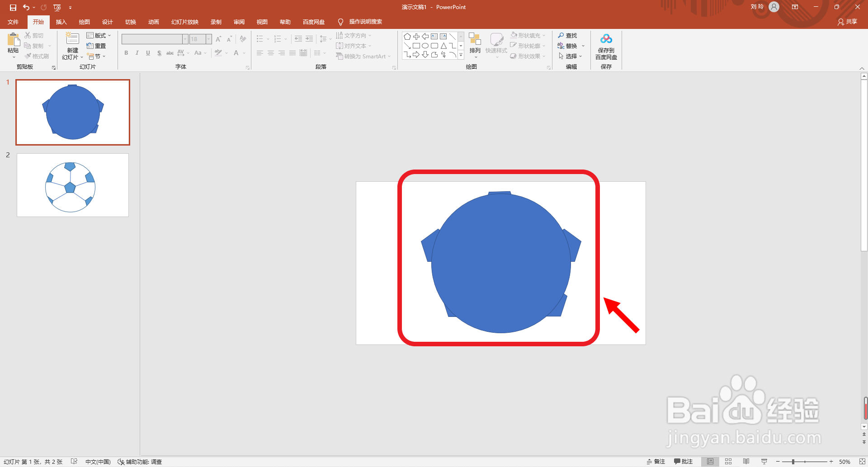The width and height of the screenshot is (868, 467).
Task: Click the Decrease Font Size icon
Action: coord(229,39)
